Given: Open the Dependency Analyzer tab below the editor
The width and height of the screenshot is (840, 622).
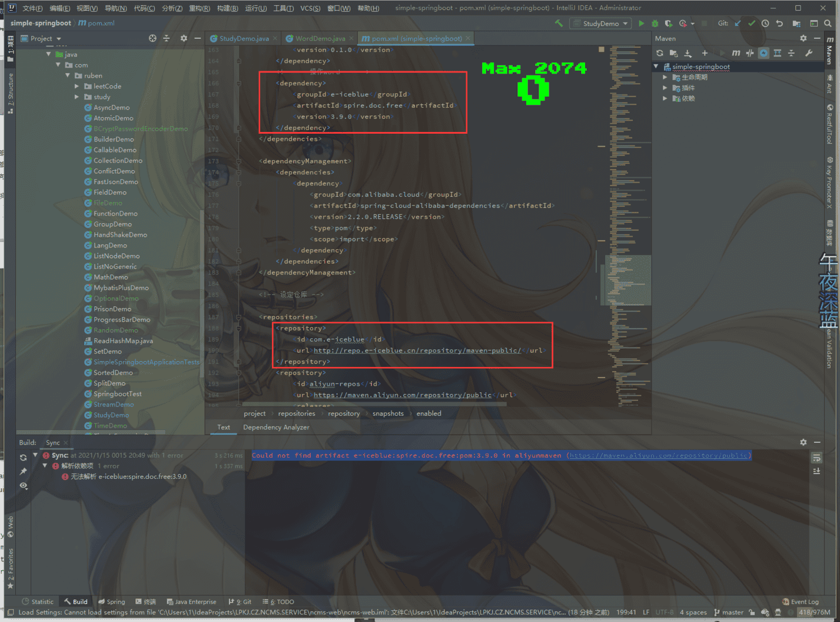Looking at the screenshot, I should click(x=276, y=427).
